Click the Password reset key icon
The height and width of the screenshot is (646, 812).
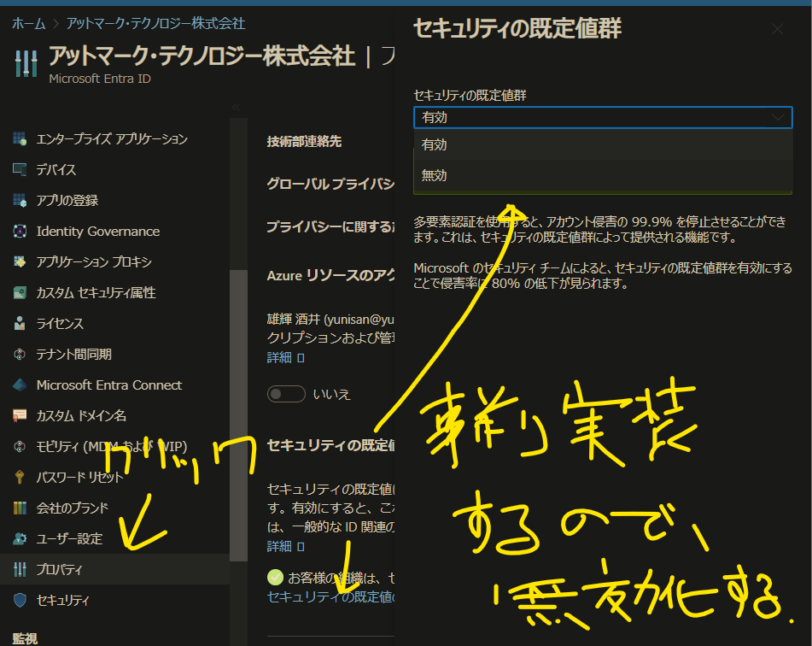tap(20, 477)
